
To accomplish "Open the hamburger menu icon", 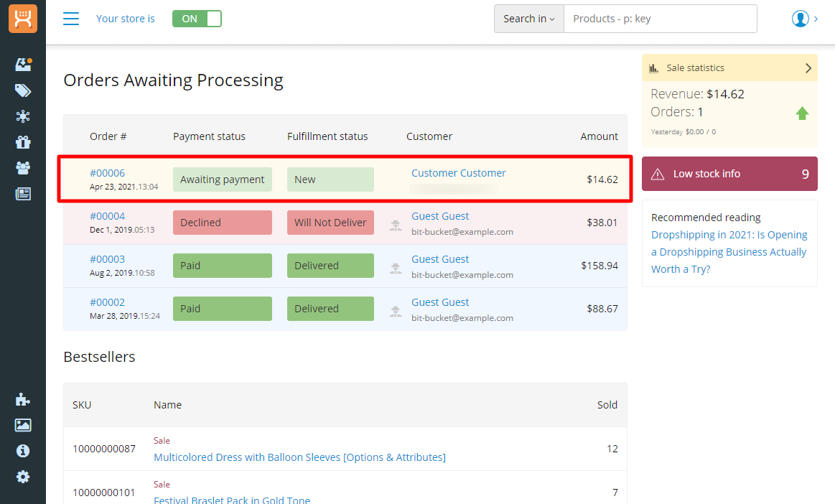I will (71, 19).
